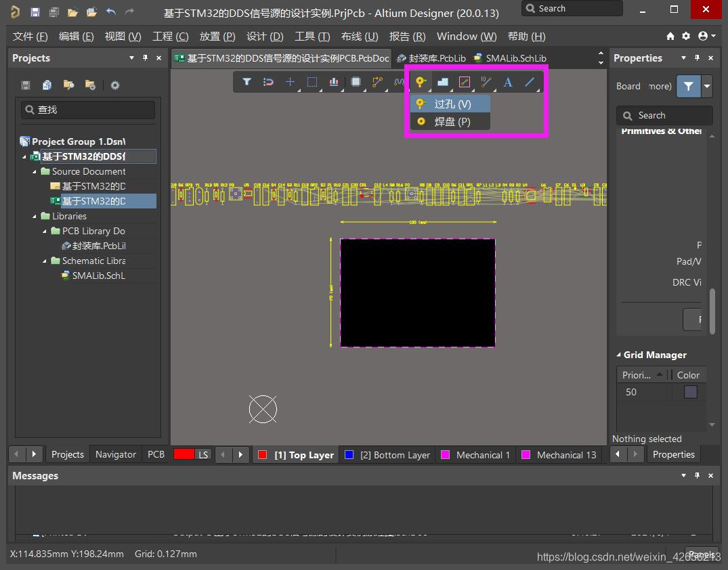Click the Open Project folder icon in the title bar

click(x=91, y=12)
